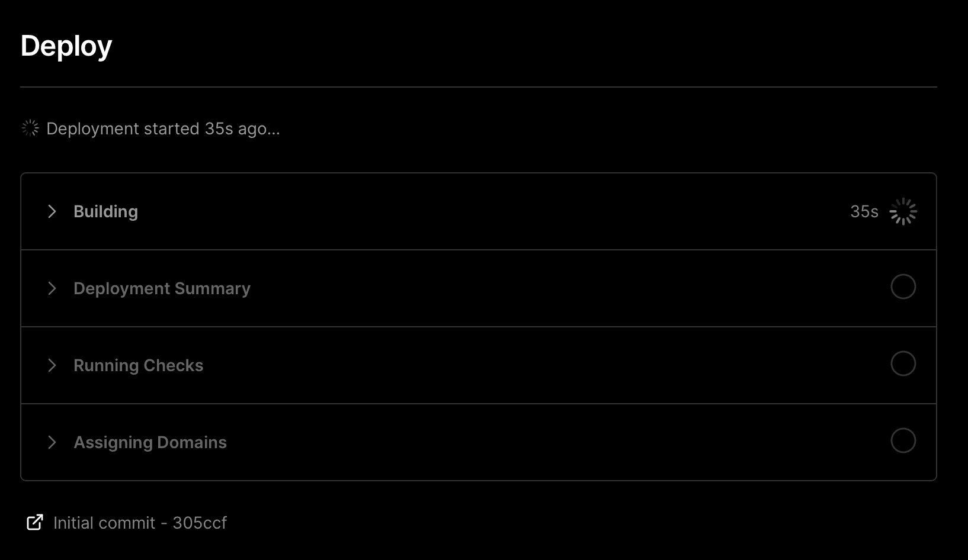Select the Running Checks step label
This screenshot has height=560, width=968.
138,365
